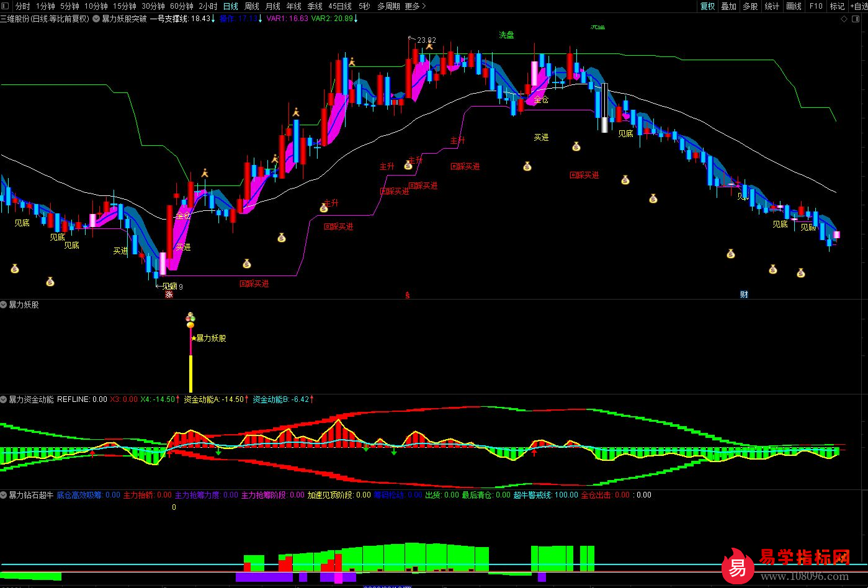Image resolution: width=868 pixels, height=588 pixels.
Task: Click the 底仓高效吸筹: 0.00 value
Action: tap(88, 495)
